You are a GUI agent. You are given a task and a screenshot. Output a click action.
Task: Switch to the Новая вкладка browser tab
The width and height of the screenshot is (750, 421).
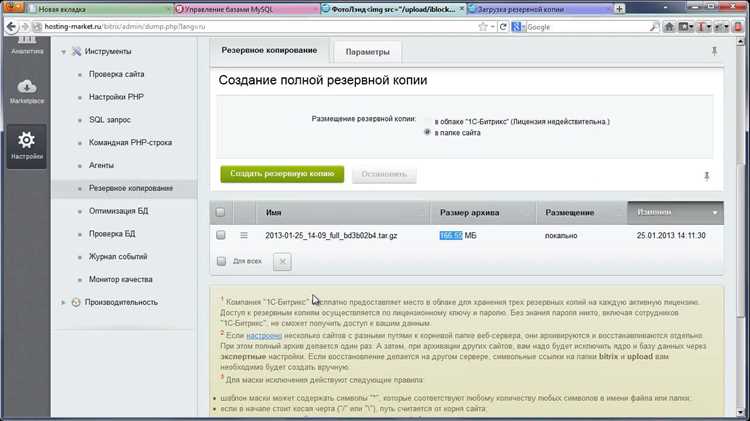click(x=98, y=9)
